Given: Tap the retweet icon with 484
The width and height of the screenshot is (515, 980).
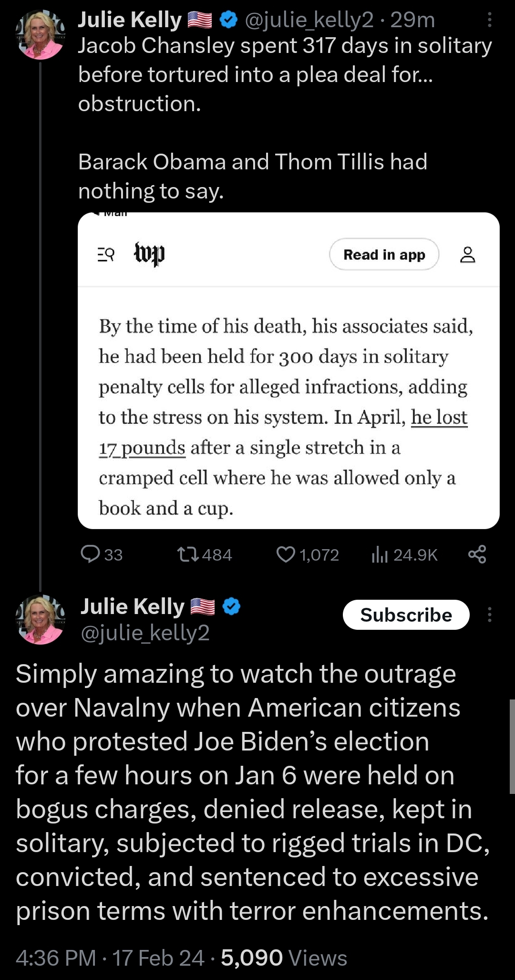Looking at the screenshot, I should click(184, 554).
